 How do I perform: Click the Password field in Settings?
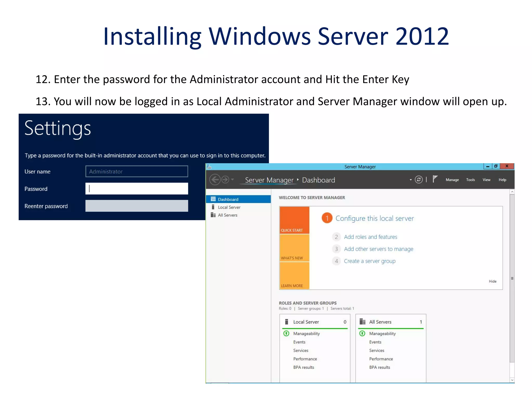coord(137,189)
